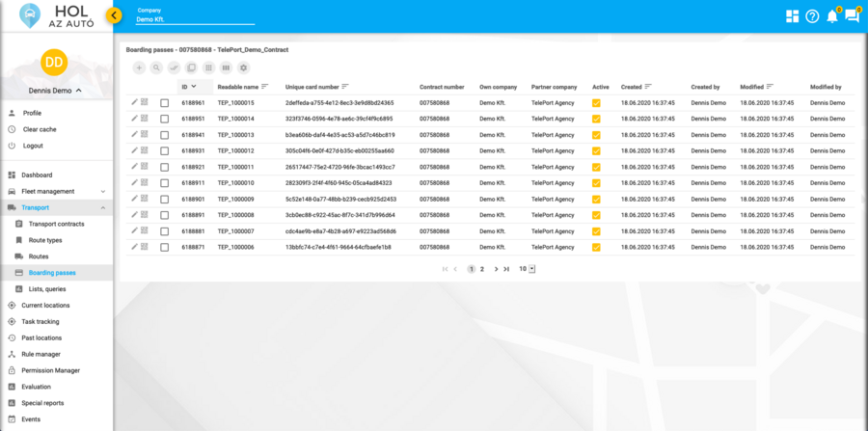Click the search magnifier icon in the table toolbar
868x431 pixels.
pyautogui.click(x=156, y=67)
